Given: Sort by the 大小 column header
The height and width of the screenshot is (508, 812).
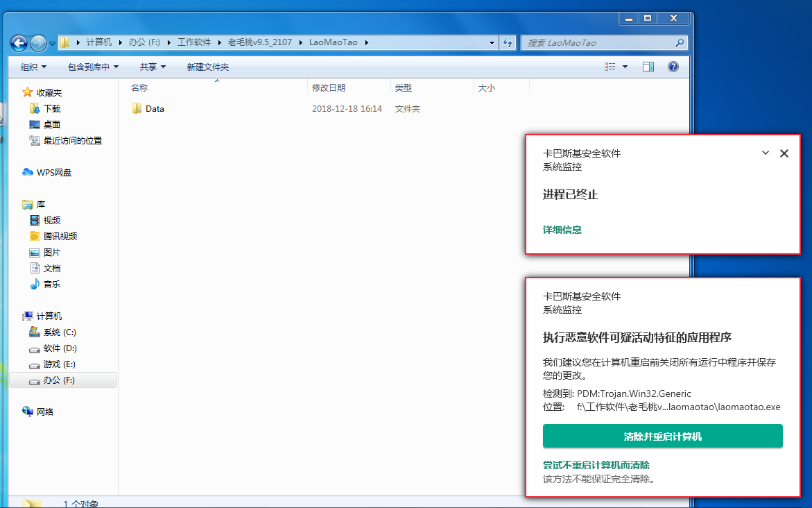Looking at the screenshot, I should coord(486,87).
